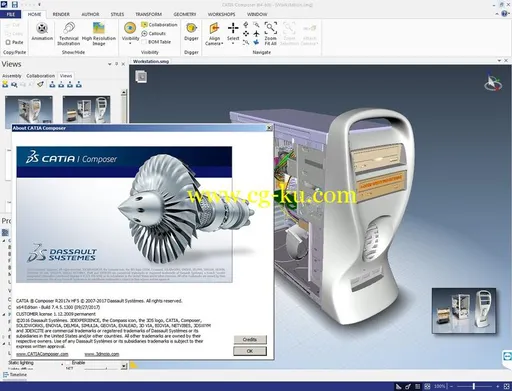Open the FILE menu
The width and height of the screenshot is (512, 391).
point(11,14)
